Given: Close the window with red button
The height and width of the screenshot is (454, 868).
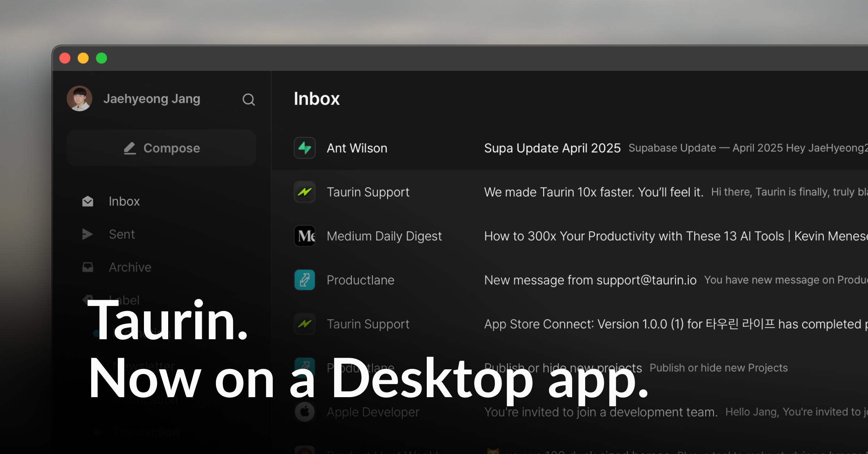Looking at the screenshot, I should [65, 58].
